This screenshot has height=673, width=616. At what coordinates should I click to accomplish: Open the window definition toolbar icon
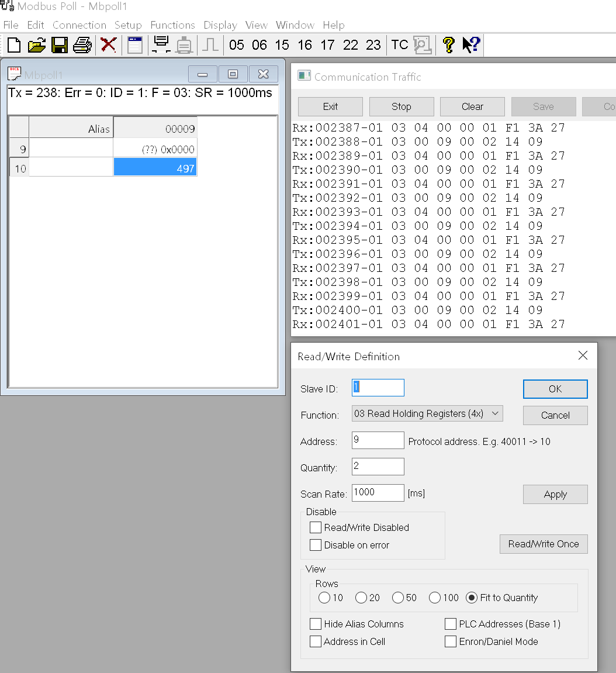134,45
